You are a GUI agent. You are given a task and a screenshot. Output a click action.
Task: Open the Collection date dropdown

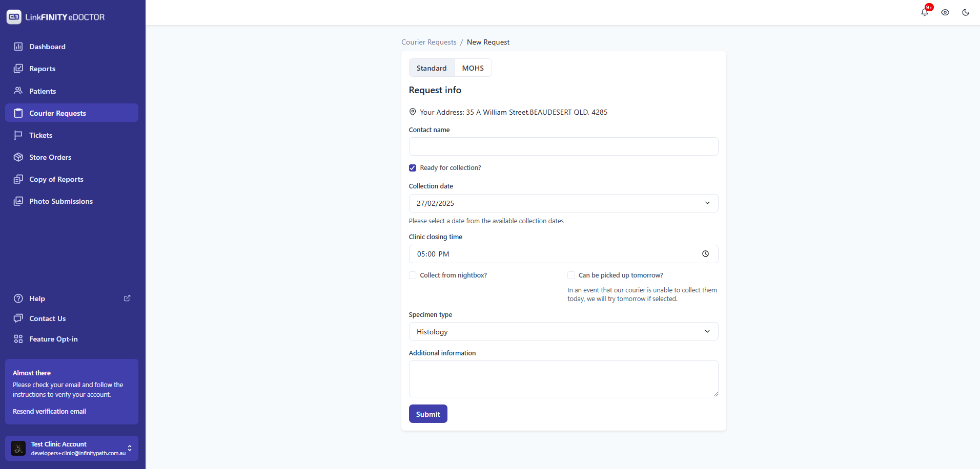pos(563,203)
